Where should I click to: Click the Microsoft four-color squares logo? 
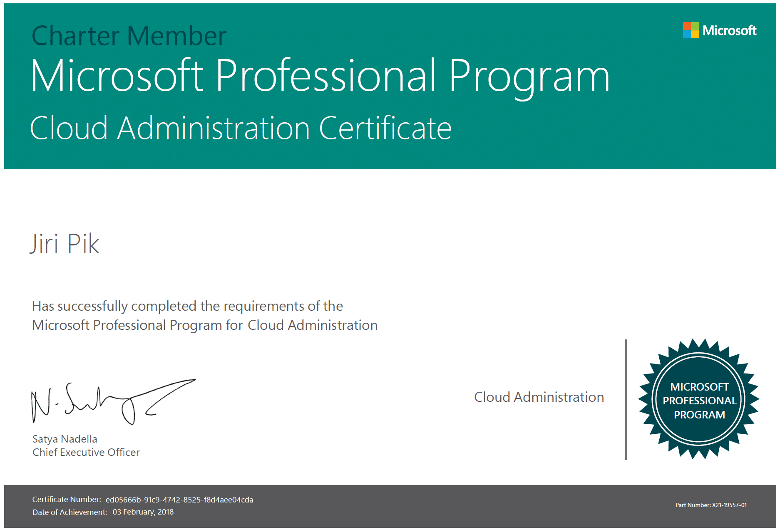coord(691,30)
